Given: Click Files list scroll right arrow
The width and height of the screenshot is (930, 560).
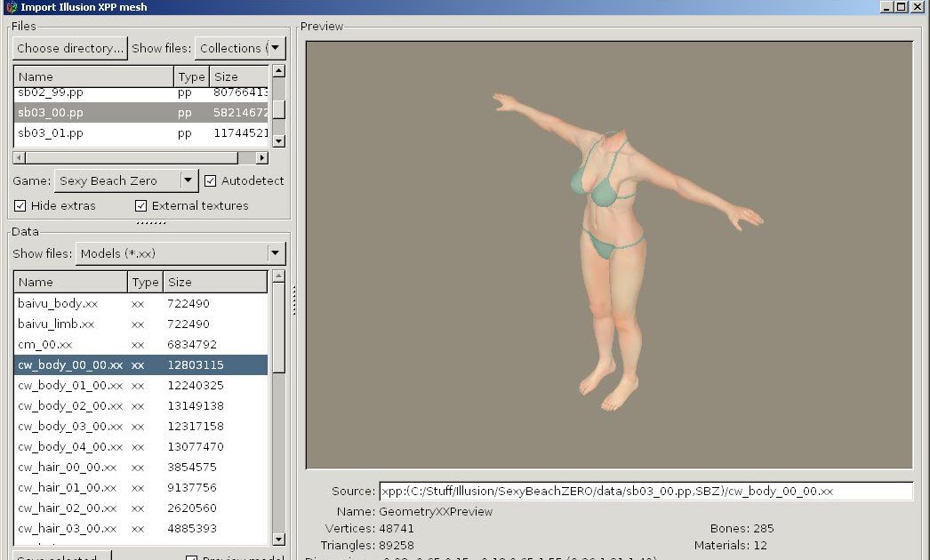Looking at the screenshot, I should pos(261,158).
